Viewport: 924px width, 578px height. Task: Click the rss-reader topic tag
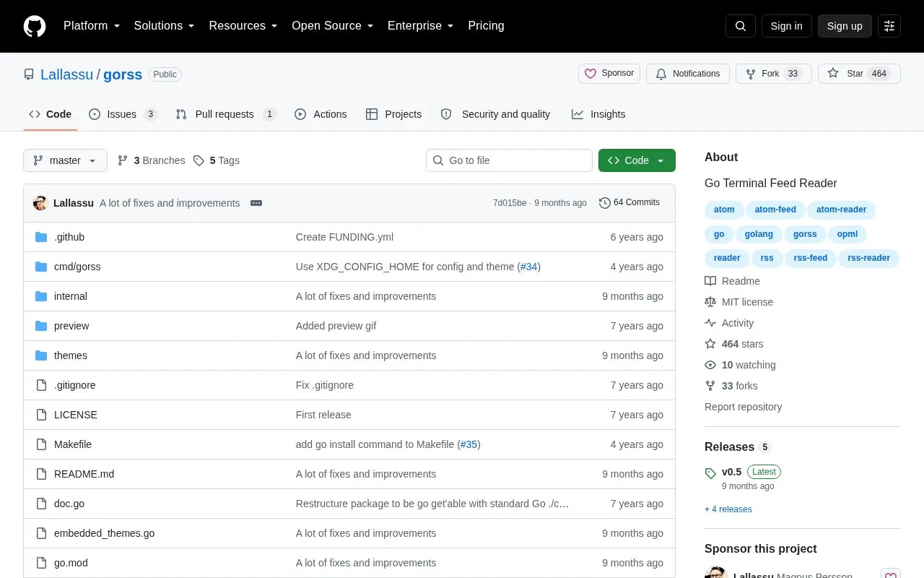pyautogui.click(x=868, y=258)
